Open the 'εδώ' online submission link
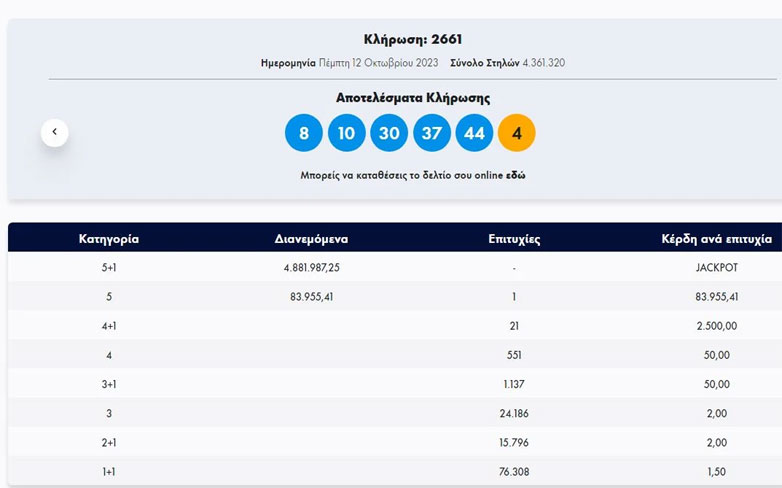This screenshot has height=488, width=782. [515, 175]
